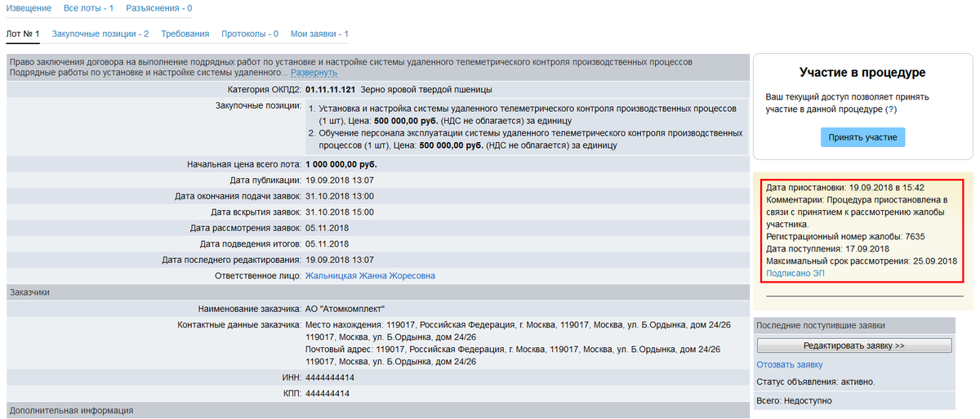This screenshot has height=419, width=980.
Task: Open the question mark help link
Action: (x=890, y=109)
